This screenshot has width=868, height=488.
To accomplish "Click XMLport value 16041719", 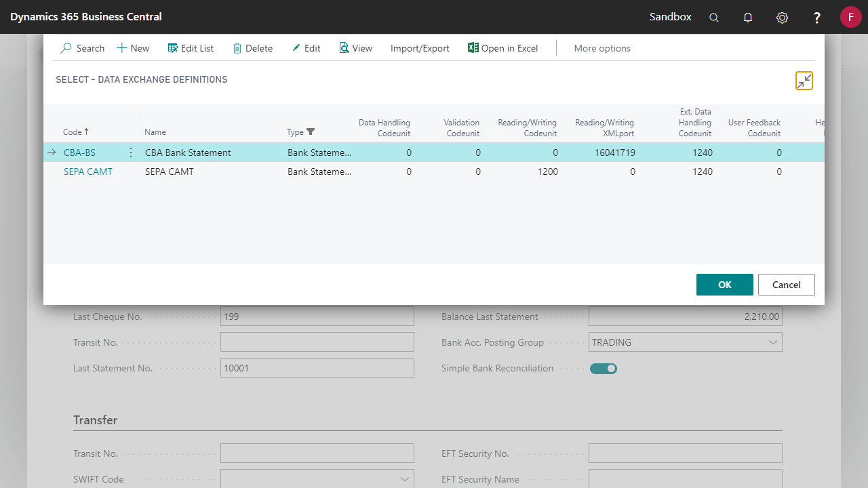I will [x=614, y=152].
